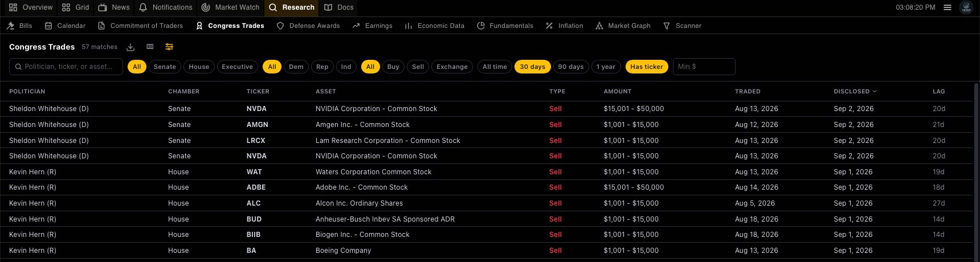
Task: Click the LRCX ticker
Action: pyautogui.click(x=256, y=141)
